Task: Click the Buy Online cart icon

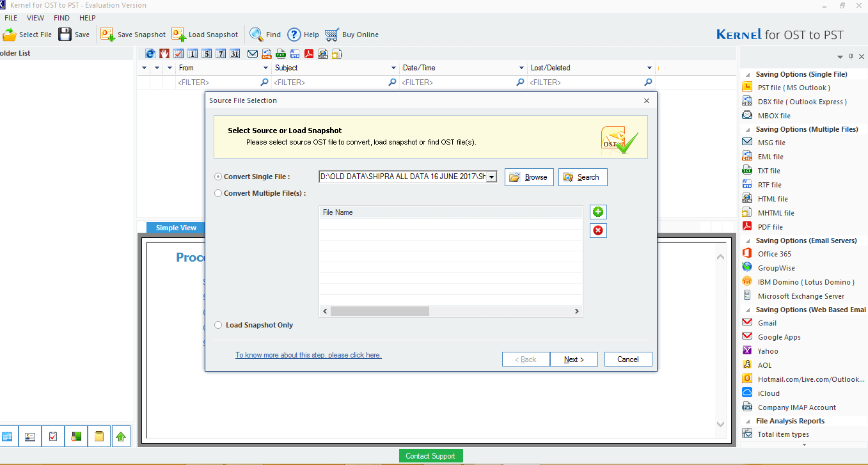Action: tap(331, 35)
